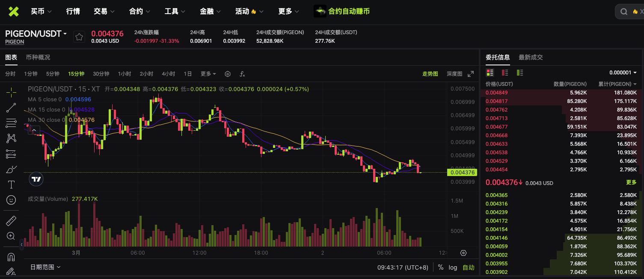Open the emoji sticker tool

tap(11, 200)
